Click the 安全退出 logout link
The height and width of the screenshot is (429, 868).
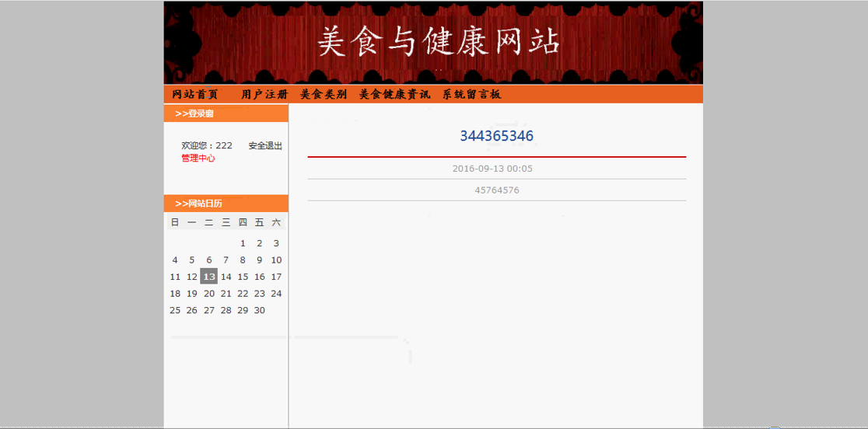pyautogui.click(x=265, y=146)
